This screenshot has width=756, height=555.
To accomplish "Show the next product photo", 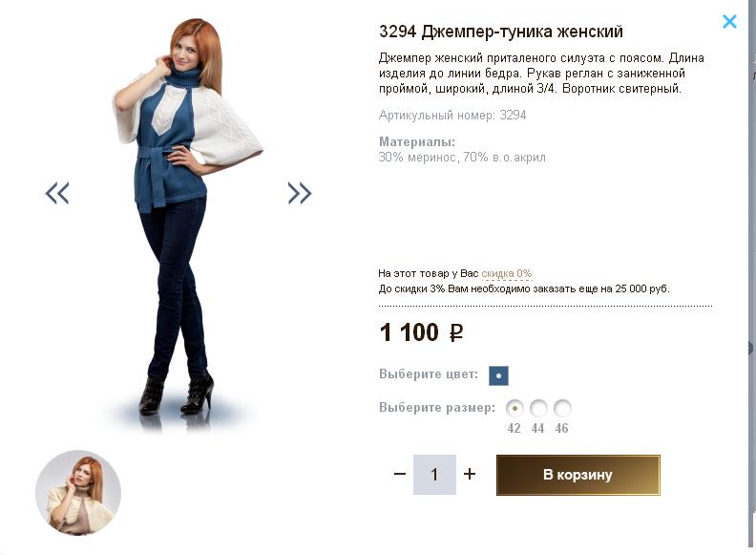I will tap(300, 193).
